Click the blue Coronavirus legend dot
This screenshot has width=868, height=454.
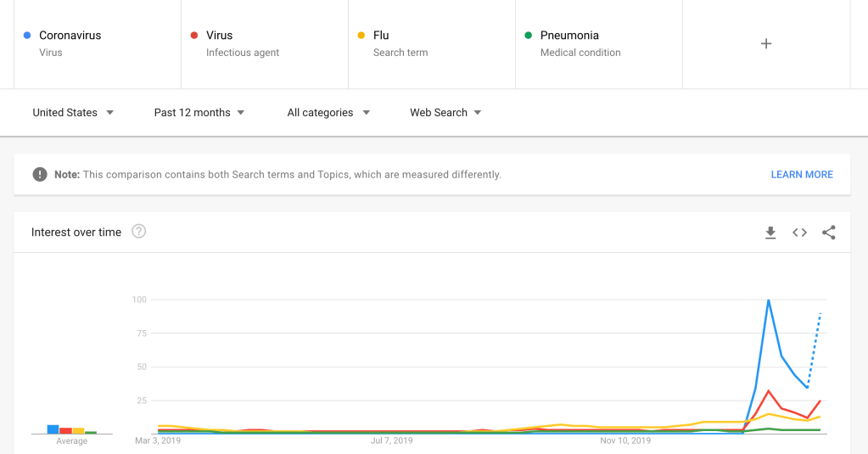27,36
